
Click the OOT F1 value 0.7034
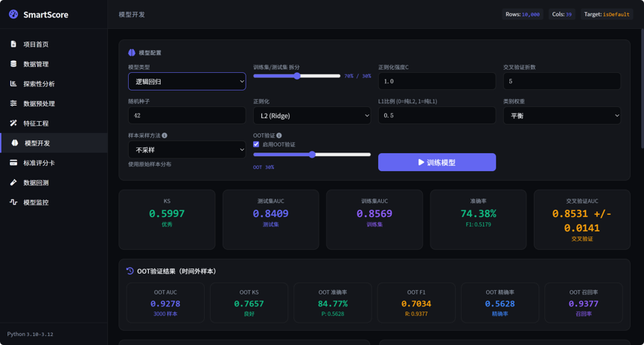[x=416, y=303]
